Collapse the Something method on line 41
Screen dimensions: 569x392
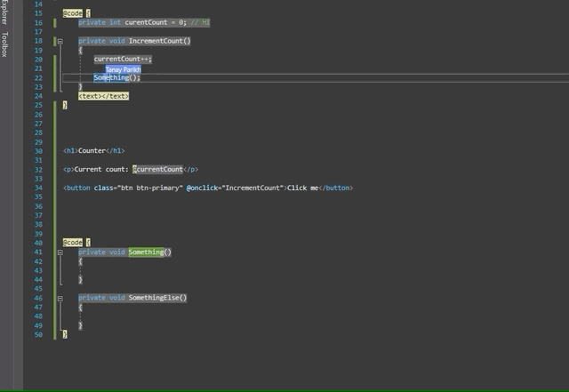(60, 252)
